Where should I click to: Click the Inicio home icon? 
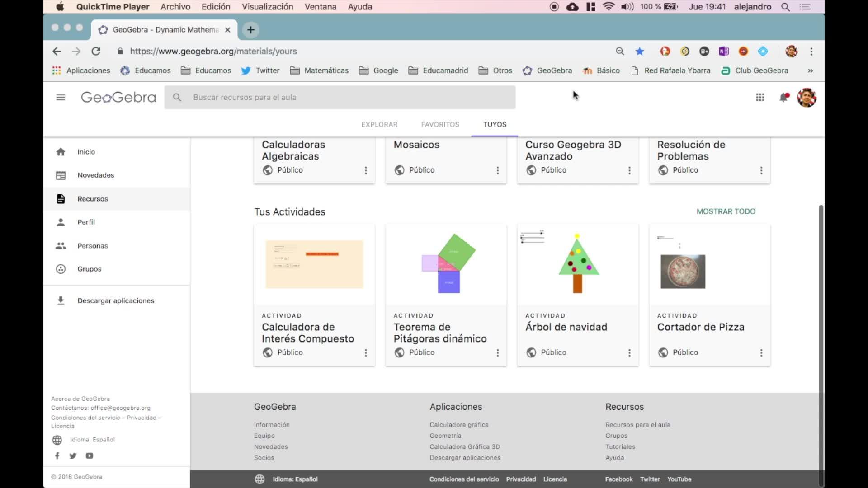pyautogui.click(x=61, y=152)
